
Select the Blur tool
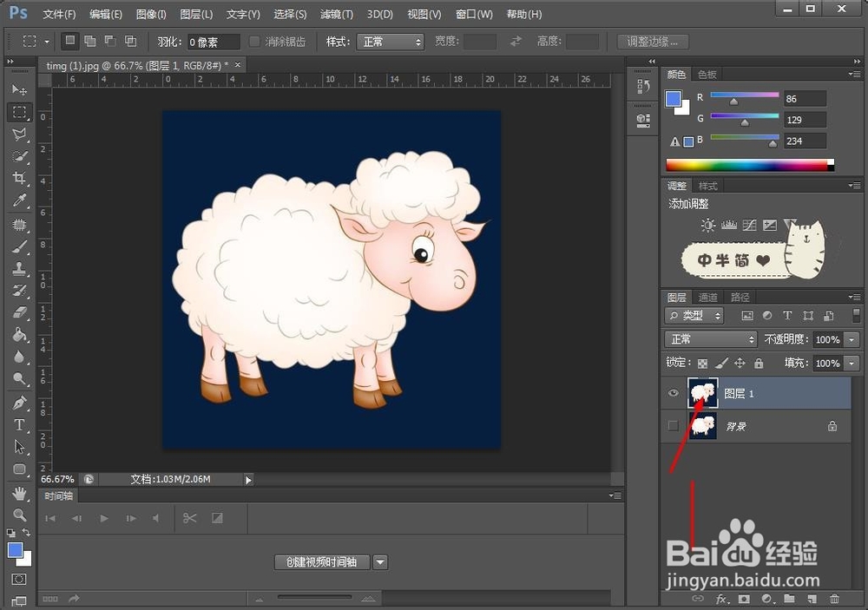pos(19,357)
